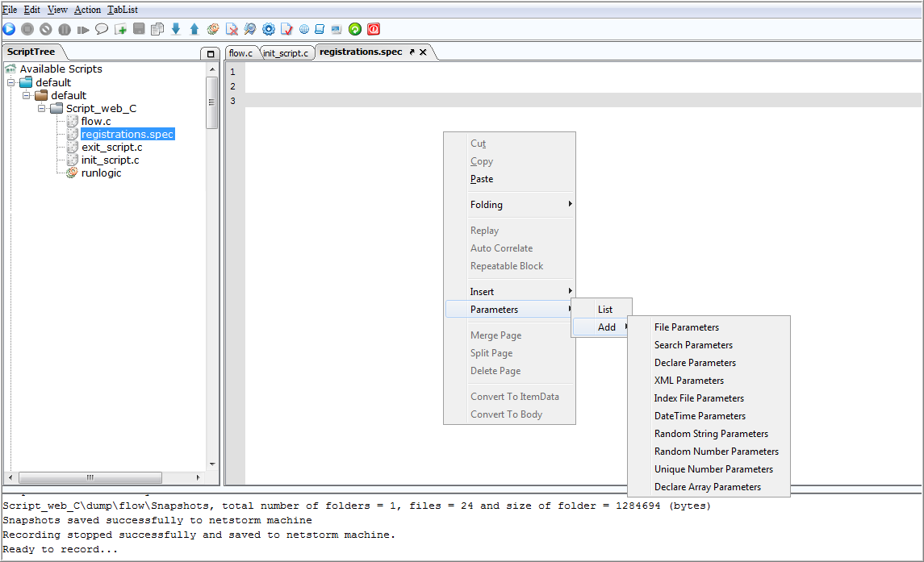Click the blue up arrow icon
Viewport: 924px width, 562px height.
coord(194,29)
